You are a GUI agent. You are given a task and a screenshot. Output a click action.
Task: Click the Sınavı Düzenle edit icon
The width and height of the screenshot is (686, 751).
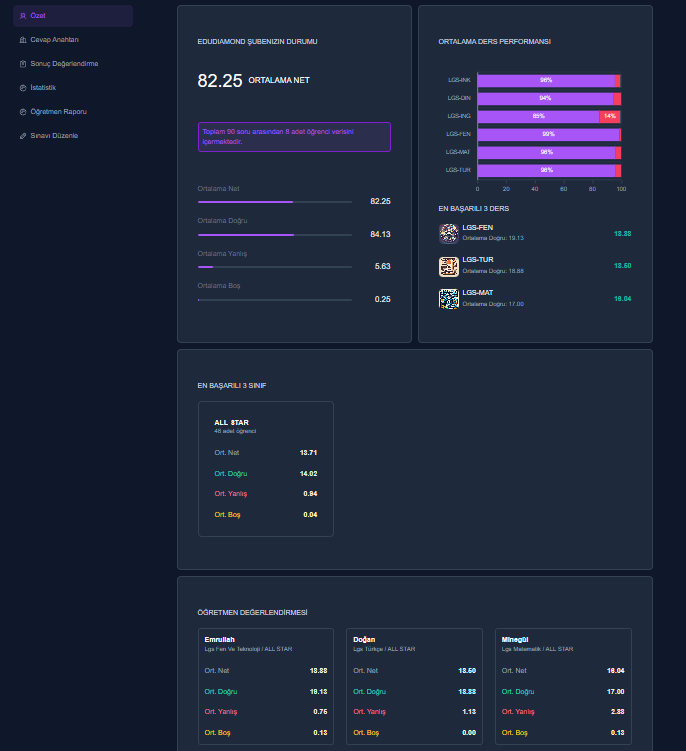click(23, 136)
